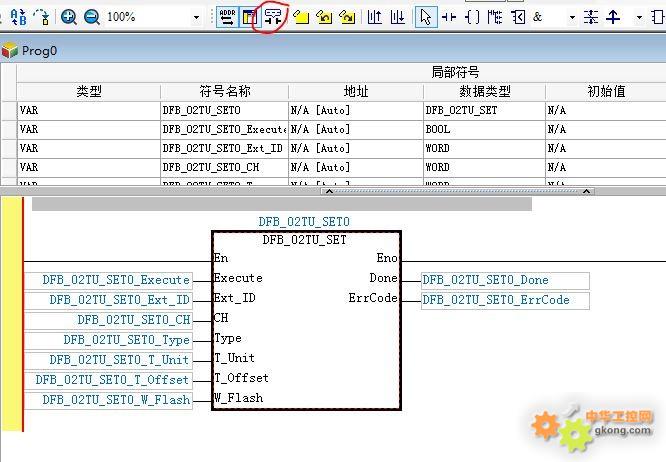Toggle the ADDR address display button

pyautogui.click(x=226, y=17)
